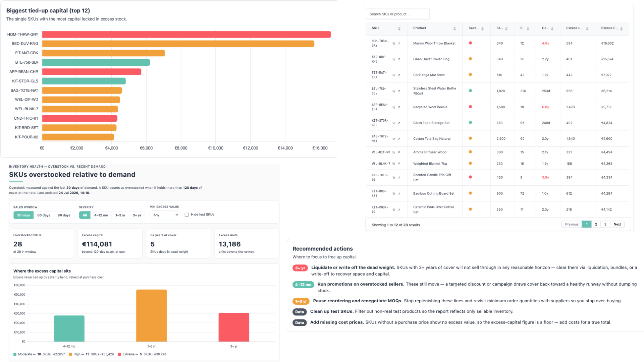Click the Next page button
This screenshot has height=362, width=644.
click(x=617, y=225)
